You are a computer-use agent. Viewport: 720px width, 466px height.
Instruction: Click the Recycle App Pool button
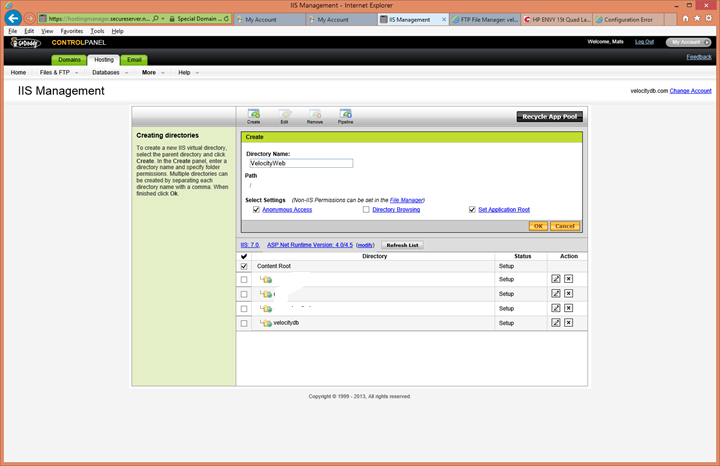coord(550,117)
